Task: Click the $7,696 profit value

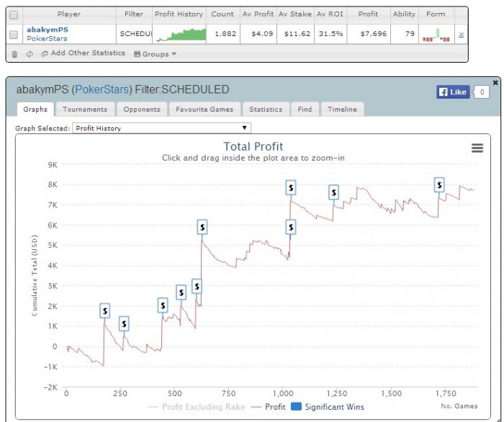Action: [373, 34]
